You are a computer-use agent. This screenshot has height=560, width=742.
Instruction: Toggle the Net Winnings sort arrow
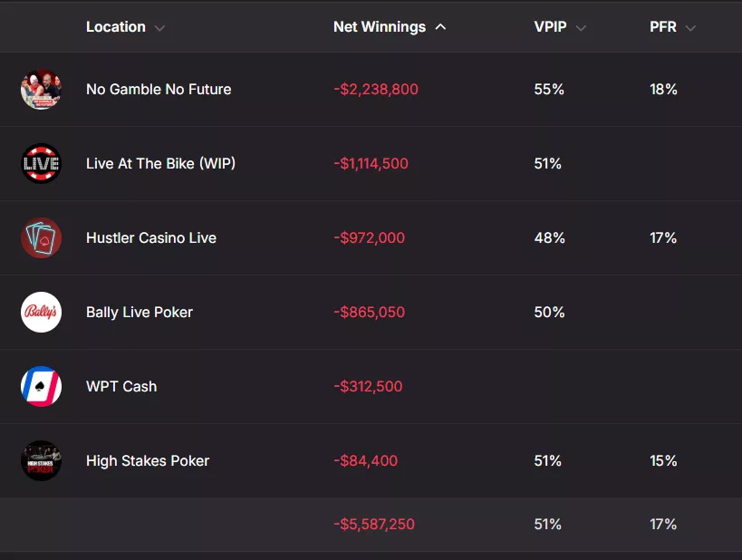(440, 27)
